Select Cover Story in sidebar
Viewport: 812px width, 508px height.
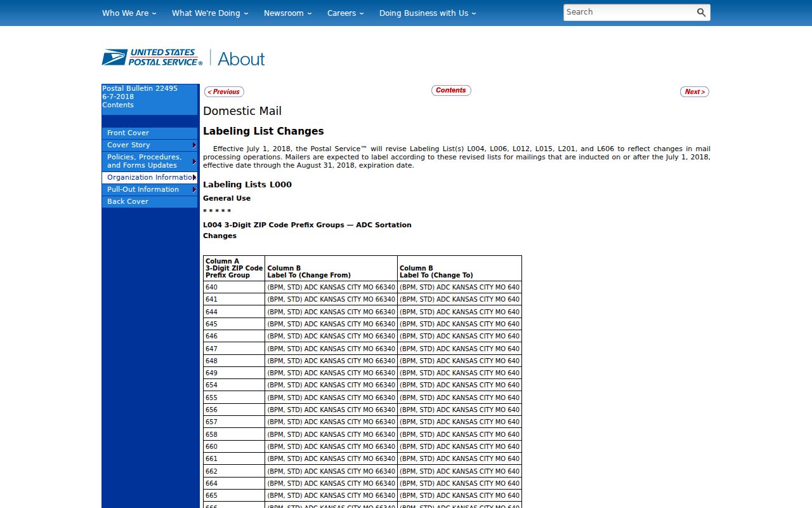150,145
